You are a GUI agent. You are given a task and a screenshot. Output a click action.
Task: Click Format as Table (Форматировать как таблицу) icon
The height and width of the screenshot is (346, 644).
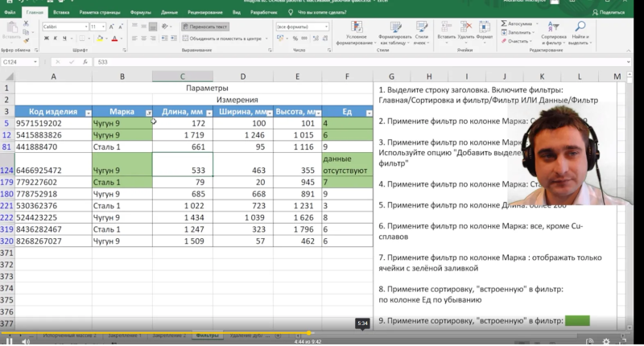point(395,33)
